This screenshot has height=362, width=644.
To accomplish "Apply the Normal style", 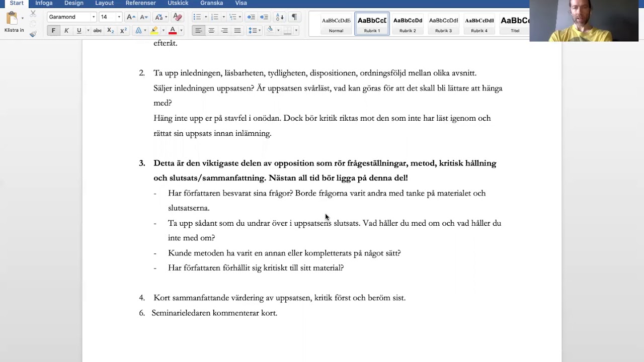I will coord(336,24).
